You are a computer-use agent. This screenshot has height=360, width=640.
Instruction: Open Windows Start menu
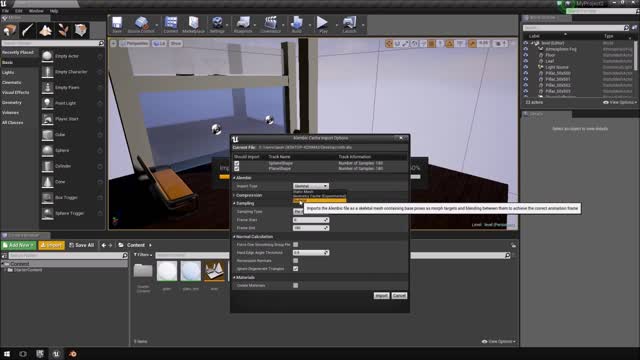tap(7, 354)
